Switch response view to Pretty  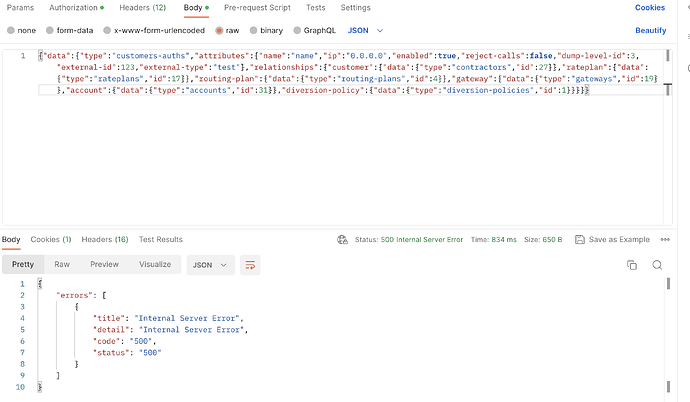tap(23, 264)
